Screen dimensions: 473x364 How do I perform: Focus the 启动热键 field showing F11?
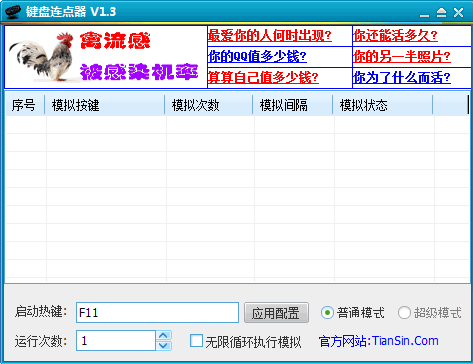coord(157,313)
